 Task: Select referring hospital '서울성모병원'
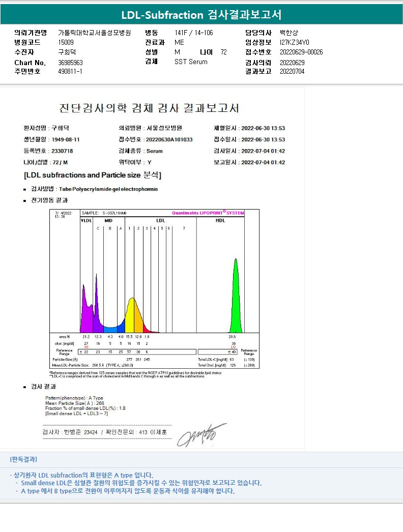tap(164, 128)
